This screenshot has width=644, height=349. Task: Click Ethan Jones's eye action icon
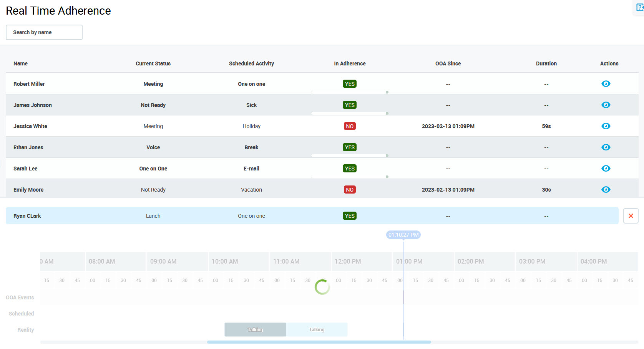tap(606, 147)
